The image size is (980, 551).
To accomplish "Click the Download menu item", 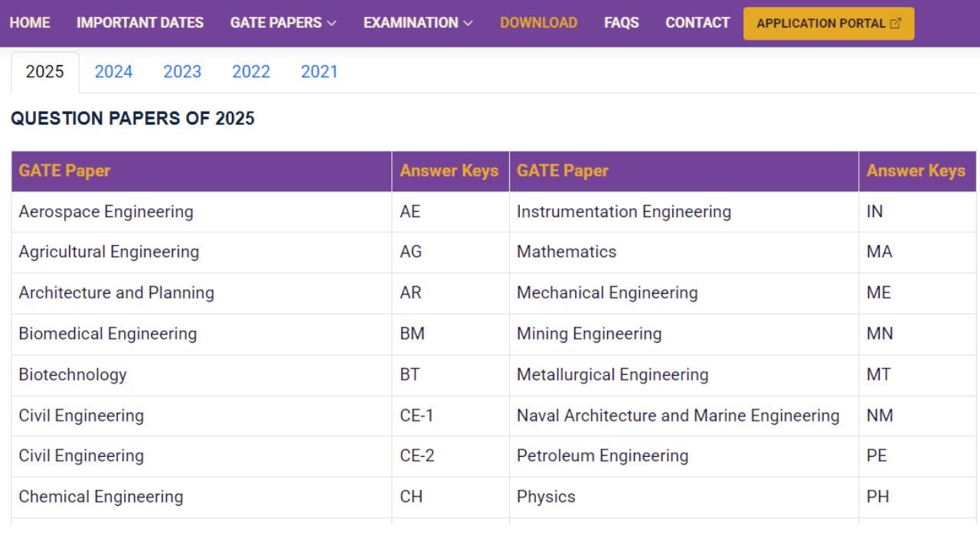I will point(538,23).
